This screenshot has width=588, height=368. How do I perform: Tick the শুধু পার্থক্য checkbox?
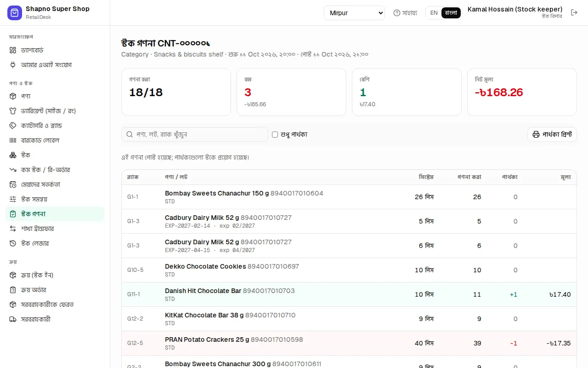click(275, 134)
